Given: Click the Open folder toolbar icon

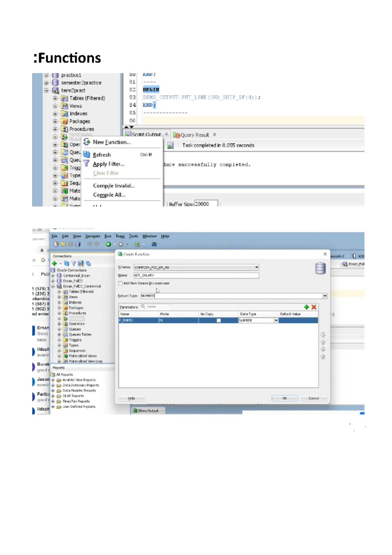Looking at the screenshot, I should click(x=63, y=244).
